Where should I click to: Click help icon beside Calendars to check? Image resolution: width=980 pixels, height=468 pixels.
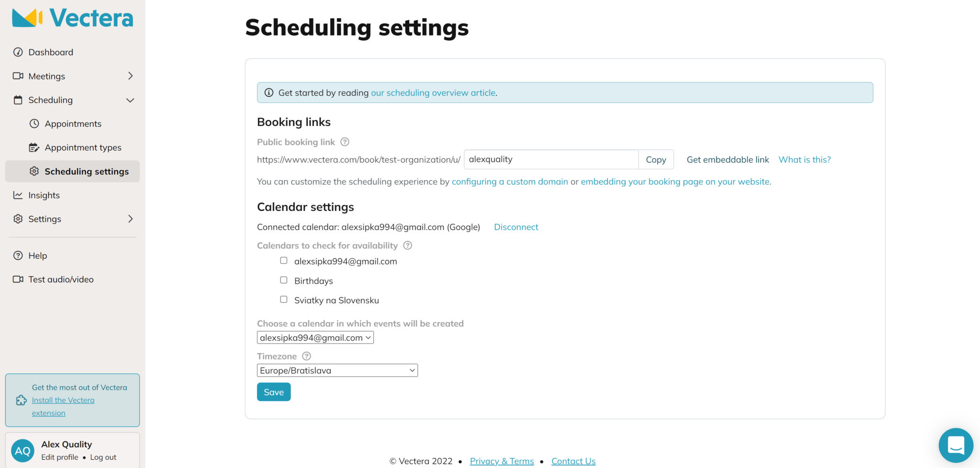click(408, 245)
